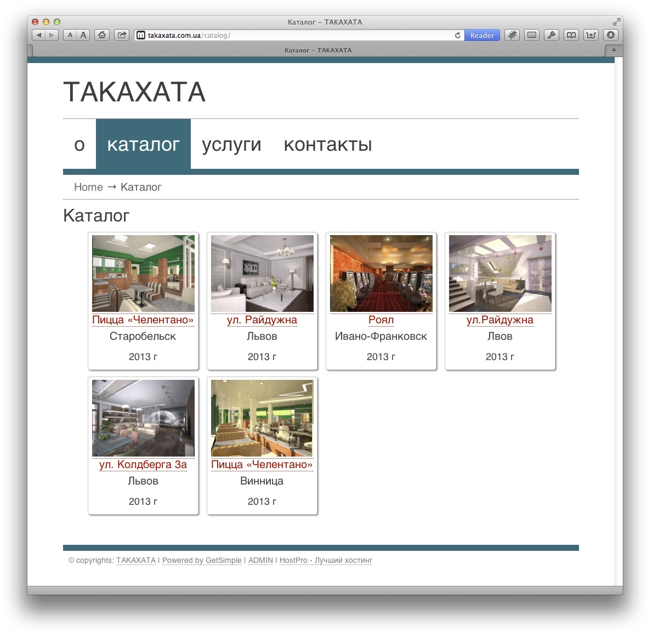Open a new tab with plus button

point(614,50)
